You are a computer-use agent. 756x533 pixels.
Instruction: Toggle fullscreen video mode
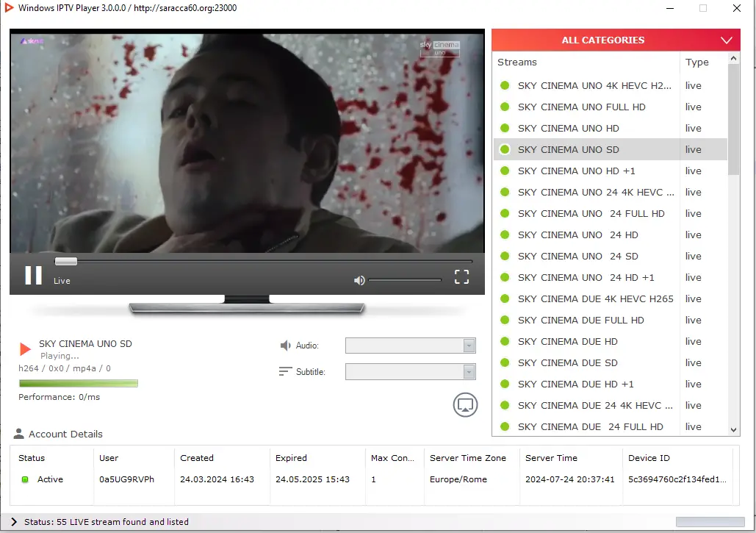coord(461,276)
